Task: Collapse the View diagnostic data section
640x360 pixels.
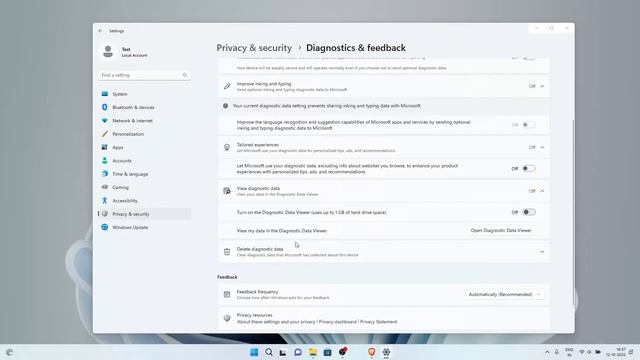Action: pyautogui.click(x=542, y=191)
